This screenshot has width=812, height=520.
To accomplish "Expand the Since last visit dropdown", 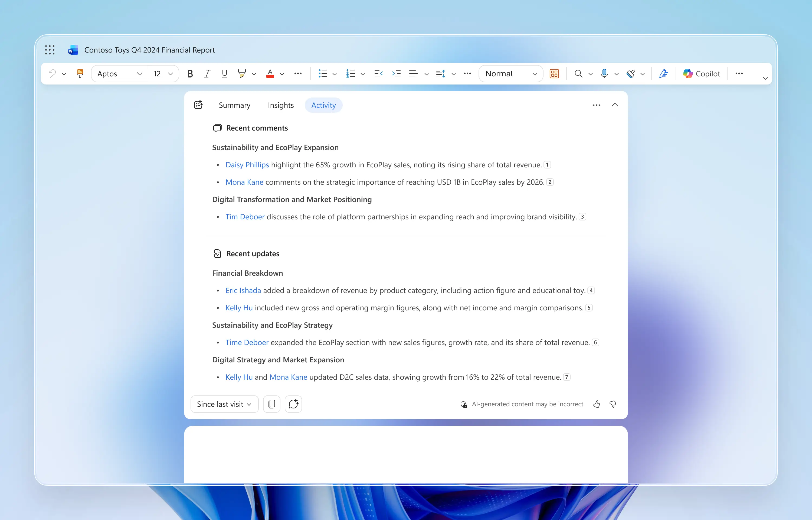I will click(224, 404).
